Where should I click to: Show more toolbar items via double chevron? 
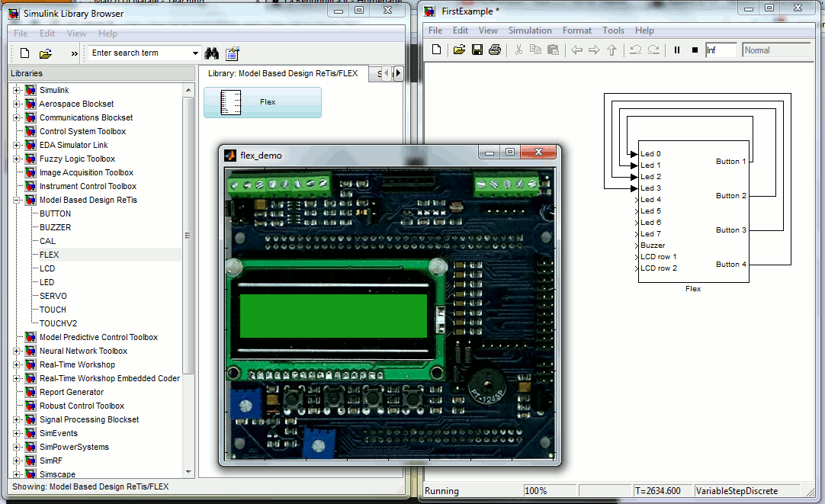(x=74, y=53)
